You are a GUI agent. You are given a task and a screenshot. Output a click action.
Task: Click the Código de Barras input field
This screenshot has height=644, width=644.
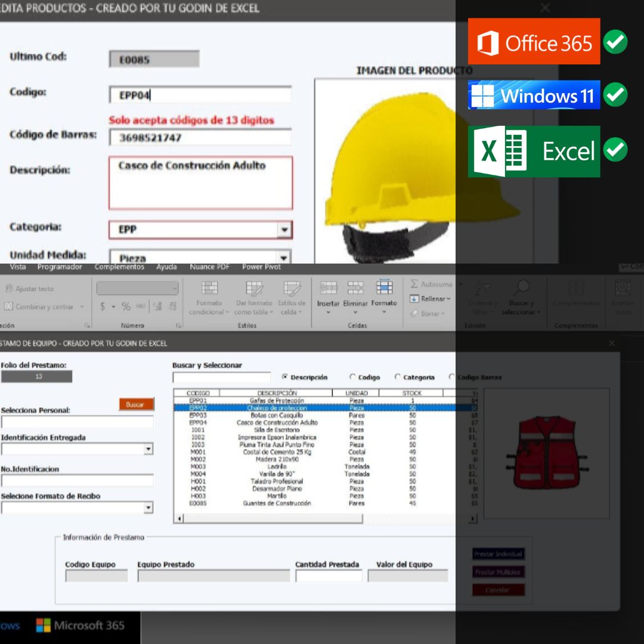pos(200,138)
